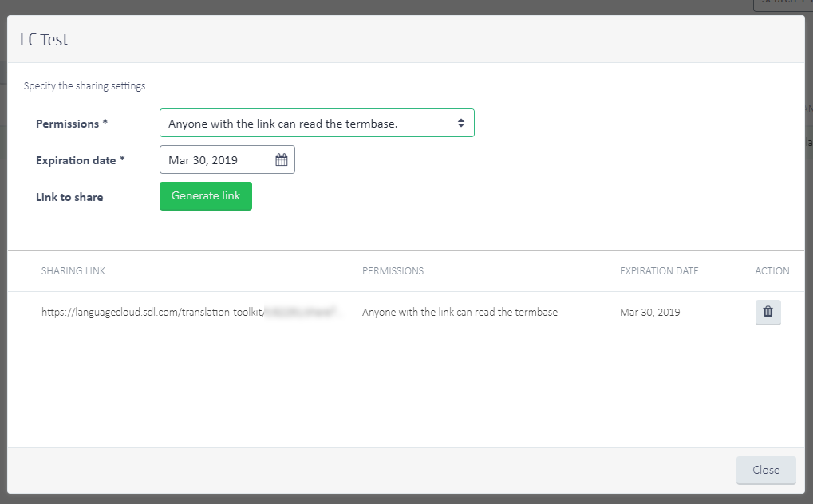813x504 pixels.
Task: Click the EXPIRATION DATE column header
Action: pos(659,271)
